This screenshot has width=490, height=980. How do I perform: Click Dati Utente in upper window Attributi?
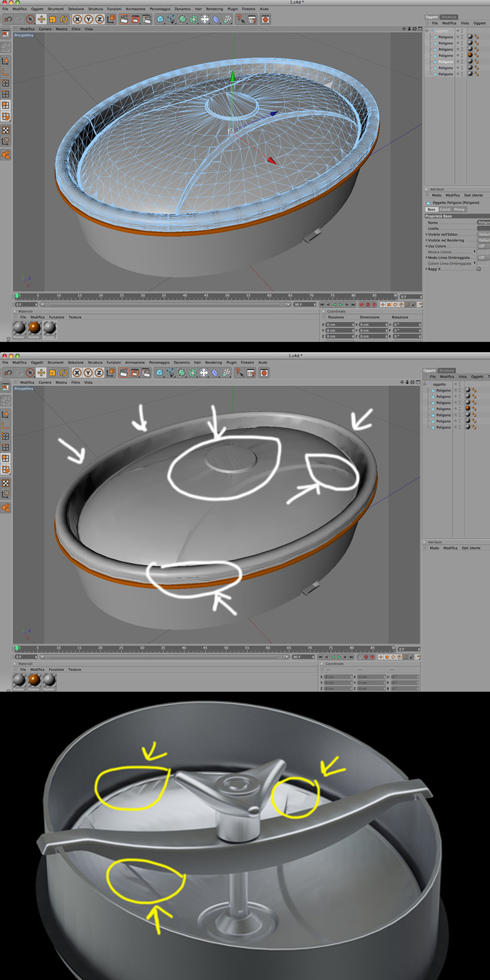click(473, 195)
